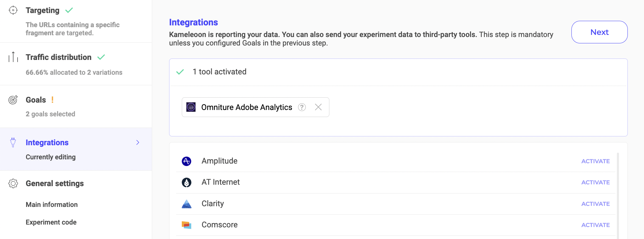Click the Comscore logo icon
The height and width of the screenshot is (239, 644).
click(186, 225)
